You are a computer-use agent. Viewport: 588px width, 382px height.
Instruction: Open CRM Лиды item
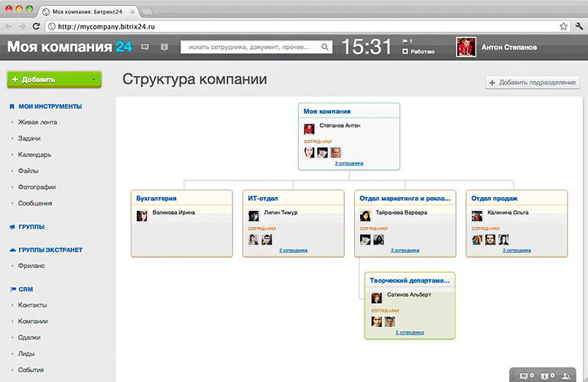[x=26, y=354]
